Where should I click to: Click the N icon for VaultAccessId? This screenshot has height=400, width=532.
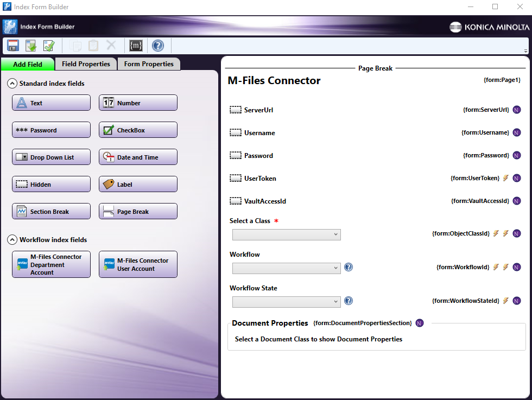[x=517, y=201]
